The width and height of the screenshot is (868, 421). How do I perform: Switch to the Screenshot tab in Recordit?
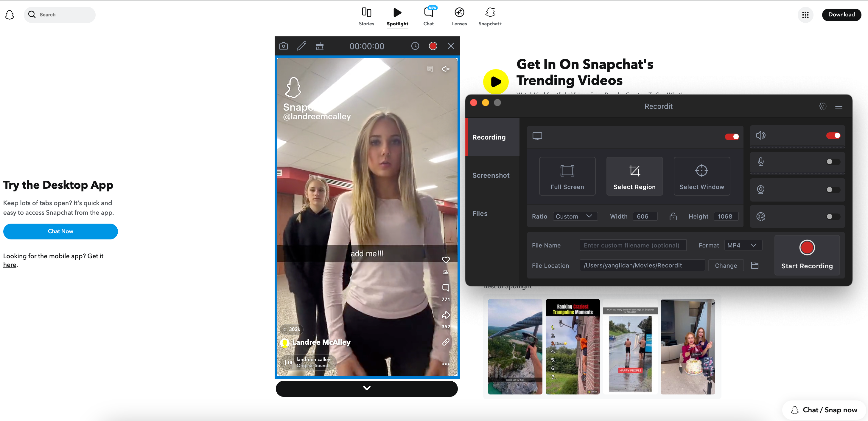tap(491, 175)
